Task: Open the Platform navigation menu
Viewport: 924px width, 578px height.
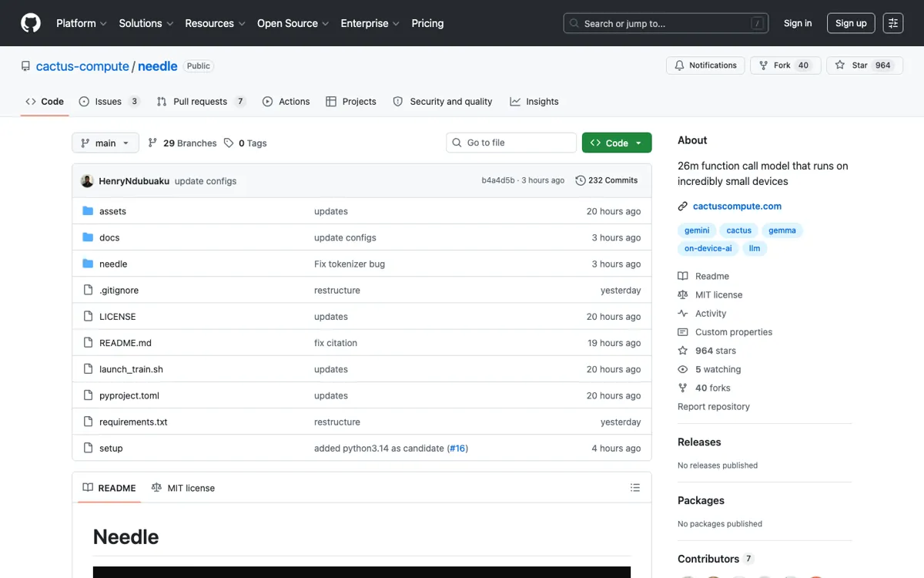Action: pyautogui.click(x=82, y=23)
